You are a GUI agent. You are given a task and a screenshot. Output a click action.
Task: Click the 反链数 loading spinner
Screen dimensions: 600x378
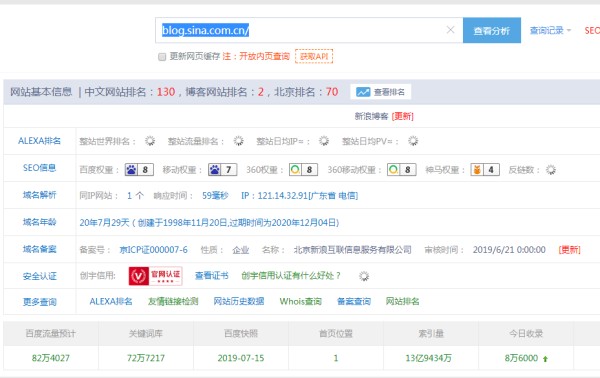(551, 169)
